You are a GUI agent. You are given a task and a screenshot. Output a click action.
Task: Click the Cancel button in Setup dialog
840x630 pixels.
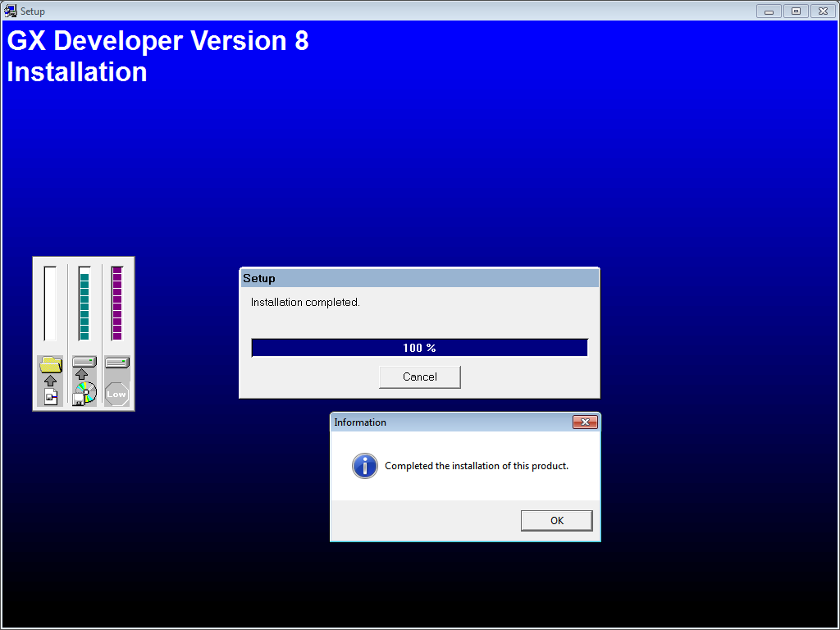[419, 377]
